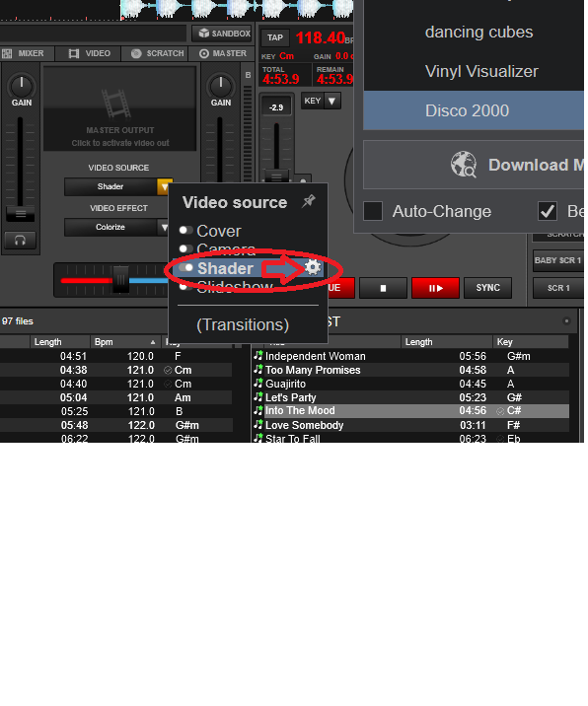Click the left deck volume fader

point(21,214)
